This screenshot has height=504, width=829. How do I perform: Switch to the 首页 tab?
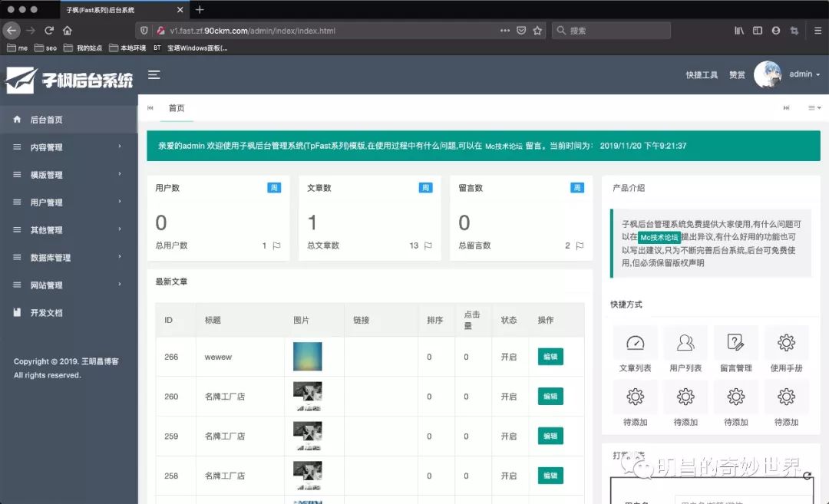[x=176, y=108]
